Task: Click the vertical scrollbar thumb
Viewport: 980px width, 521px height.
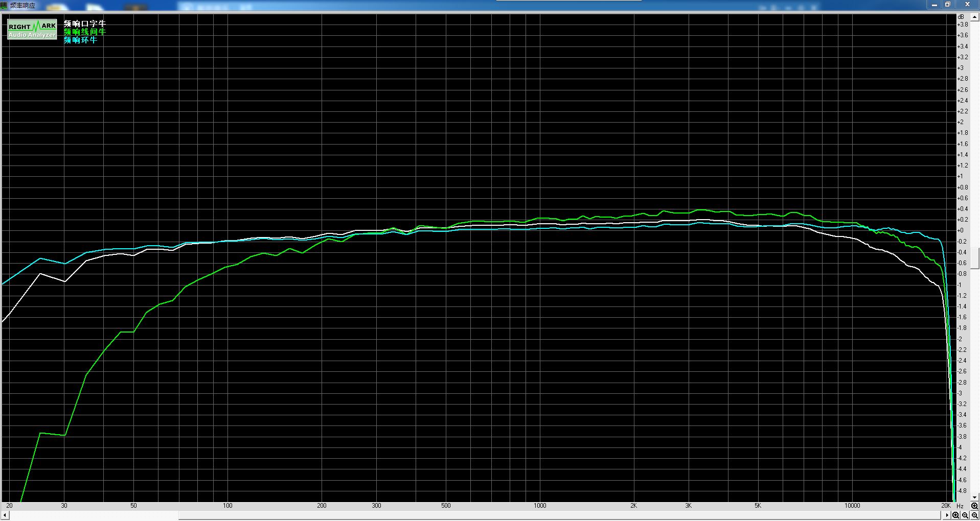Action: [x=975, y=258]
